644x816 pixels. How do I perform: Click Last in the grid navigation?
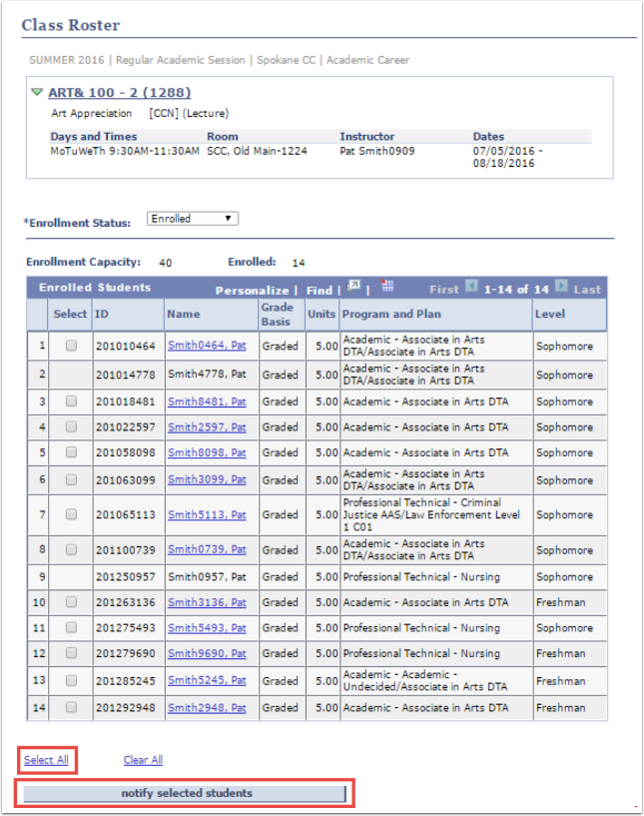(x=587, y=290)
